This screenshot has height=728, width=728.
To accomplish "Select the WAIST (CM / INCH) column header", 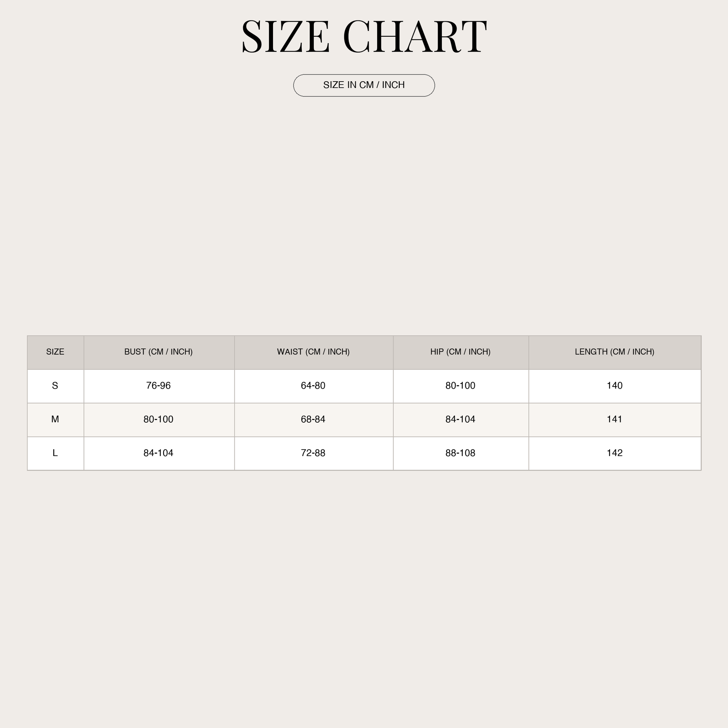I will click(x=313, y=352).
